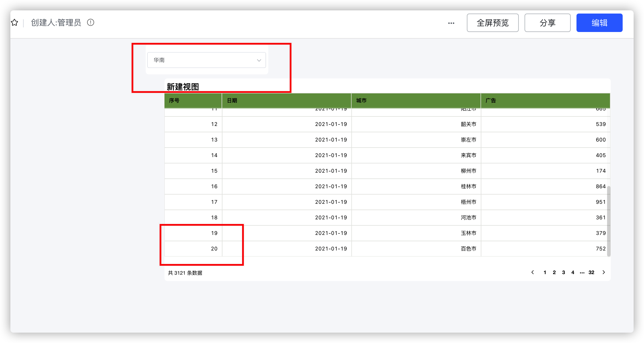The width and height of the screenshot is (644, 343).
Task: Click the 序号 column header
Action: tap(193, 101)
